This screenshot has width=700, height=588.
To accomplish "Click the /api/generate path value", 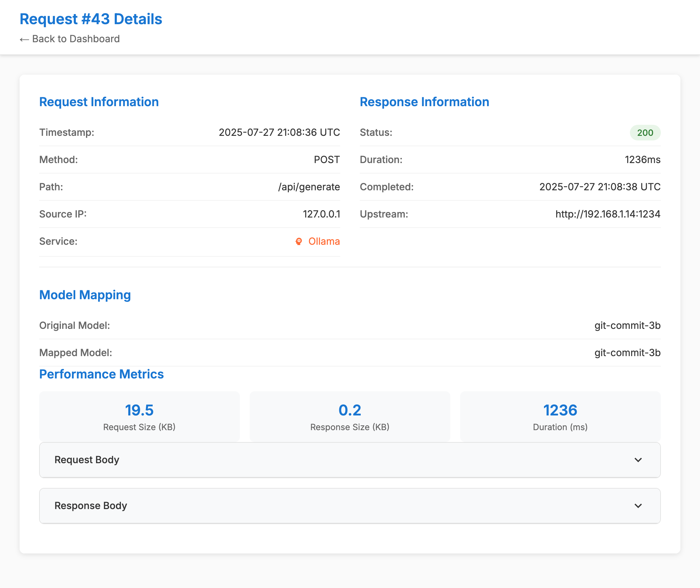I will pyautogui.click(x=309, y=187).
